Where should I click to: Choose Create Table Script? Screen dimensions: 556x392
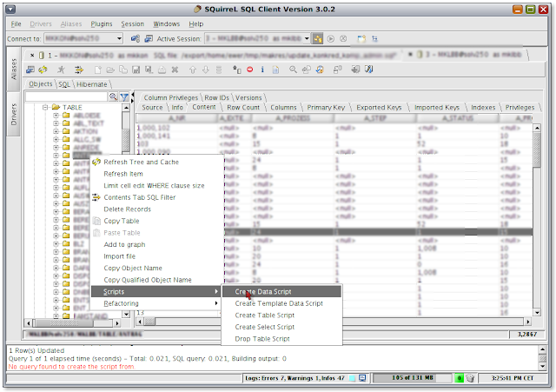click(x=281, y=315)
